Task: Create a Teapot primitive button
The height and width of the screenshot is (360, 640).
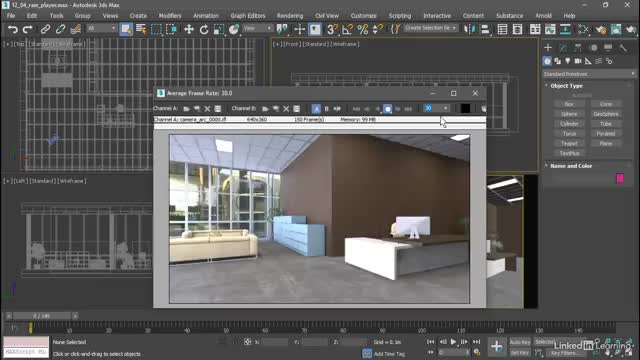Action: [569, 143]
